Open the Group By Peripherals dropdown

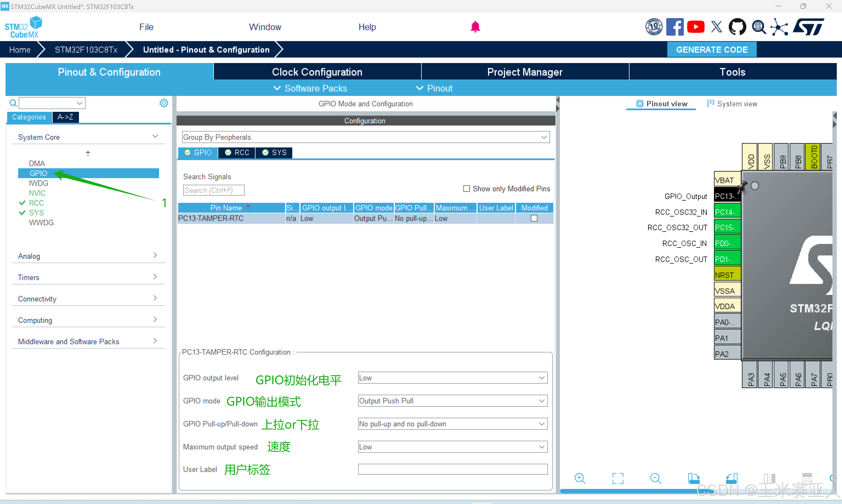365,137
